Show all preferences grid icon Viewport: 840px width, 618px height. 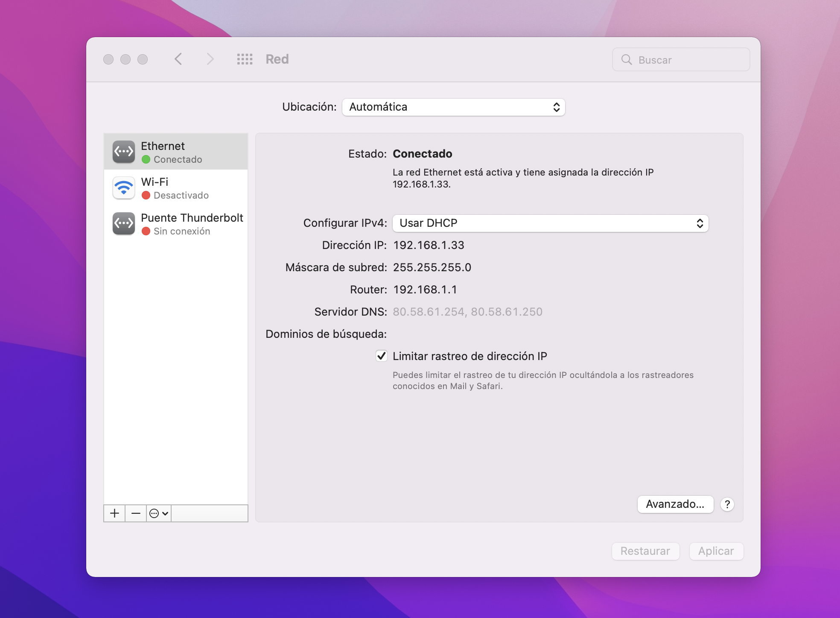tap(245, 59)
